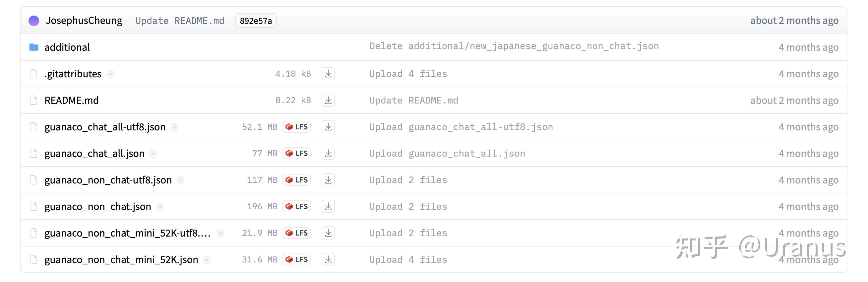
Task: View the latest "Update README.md" commit message
Action: (x=180, y=21)
